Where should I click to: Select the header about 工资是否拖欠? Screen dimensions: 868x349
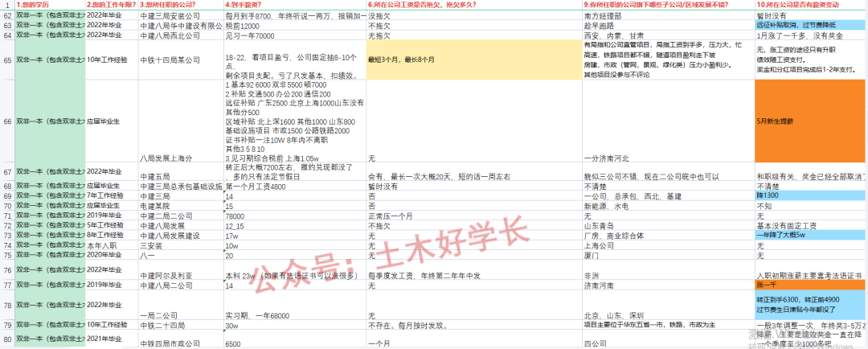474,5
